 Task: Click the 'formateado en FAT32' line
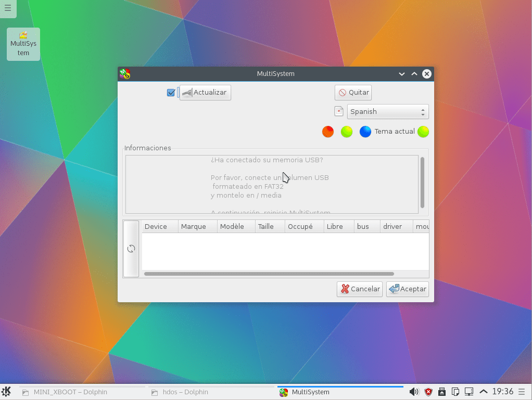click(x=248, y=186)
